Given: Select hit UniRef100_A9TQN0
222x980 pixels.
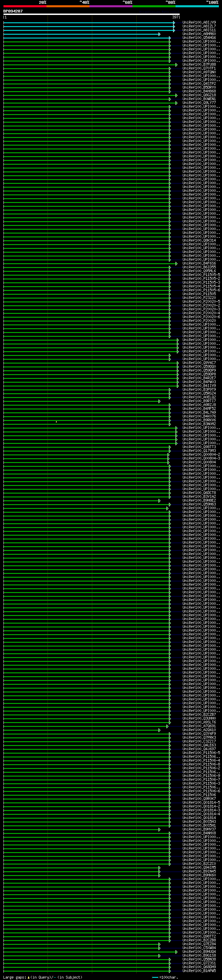Looking at the screenshot, I should coord(199,72).
